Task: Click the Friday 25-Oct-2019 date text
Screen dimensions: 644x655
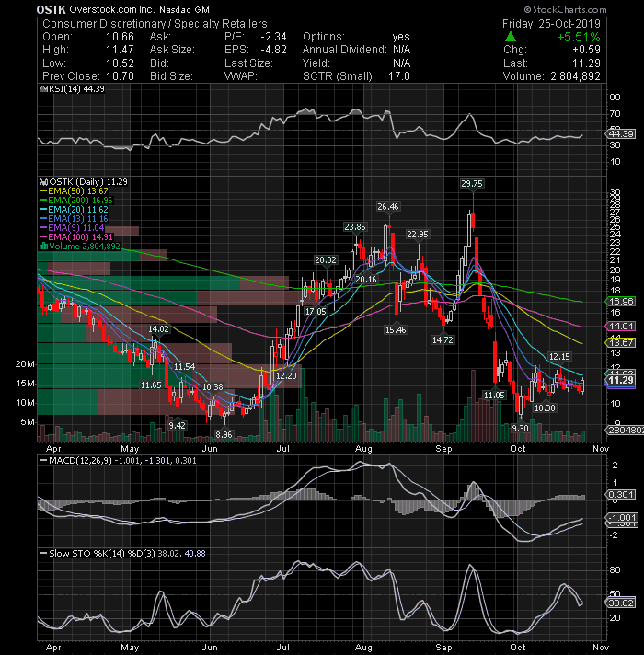Action: point(551,23)
